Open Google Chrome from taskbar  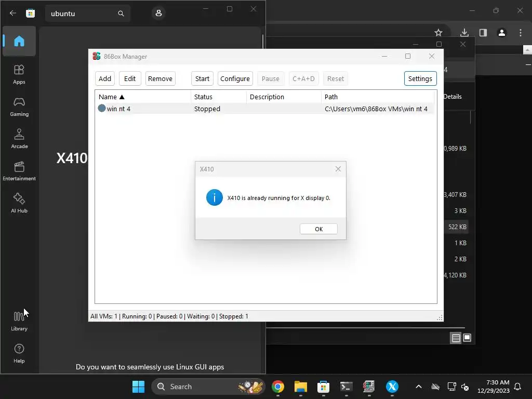point(278,387)
